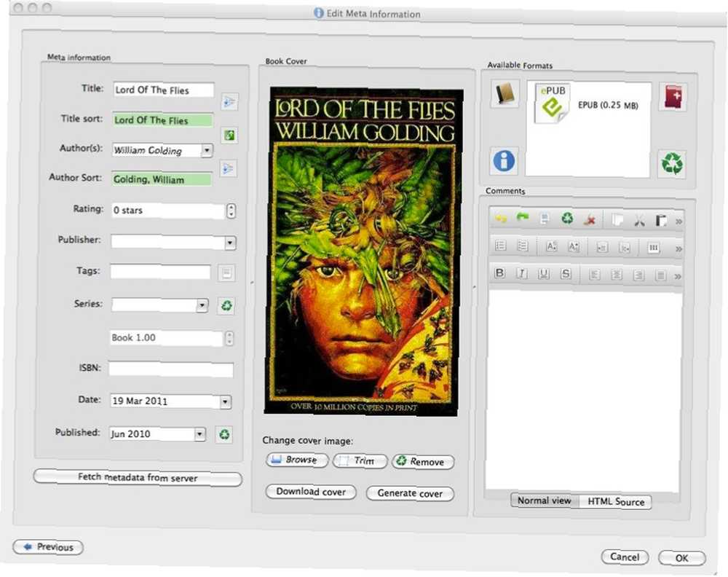728x577 pixels.
Task: Redo with the green arrow icon
Action: 523,217
